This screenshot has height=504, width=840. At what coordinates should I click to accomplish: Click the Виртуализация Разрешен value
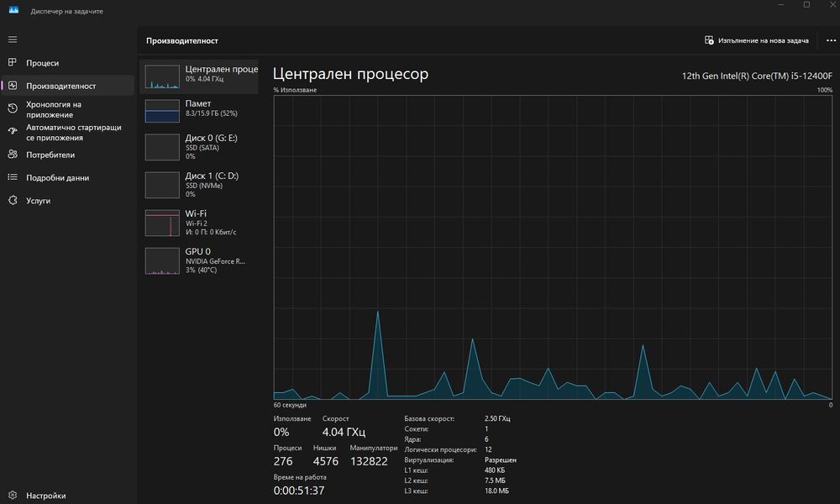pos(501,459)
